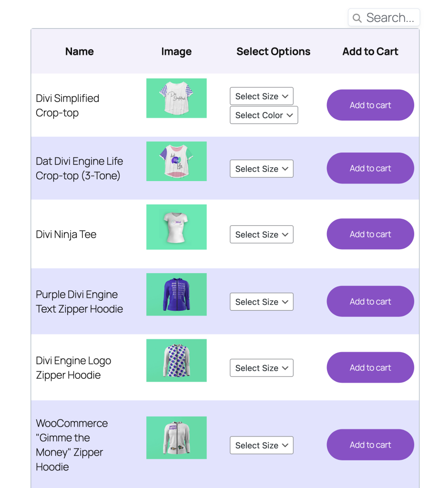Image resolution: width=448 pixels, height=488 pixels.
Task: Add Divi Engine Logo Zipper Hoodie to cart
Action: point(370,367)
